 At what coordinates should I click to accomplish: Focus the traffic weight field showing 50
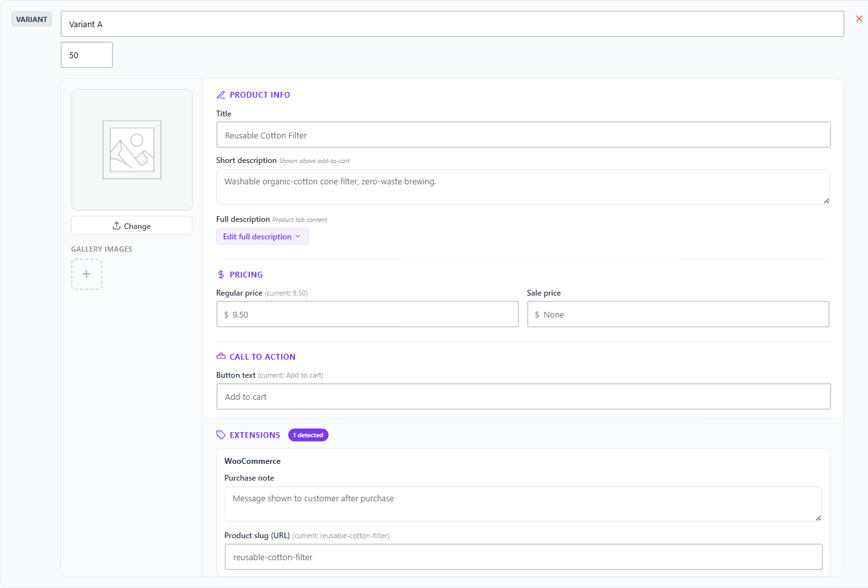point(87,55)
